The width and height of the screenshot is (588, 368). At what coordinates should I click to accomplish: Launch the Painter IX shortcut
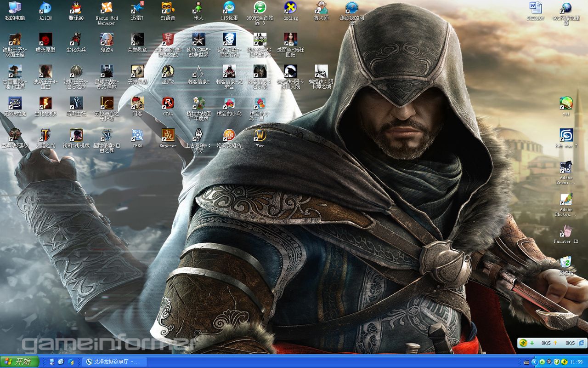pyautogui.click(x=566, y=231)
